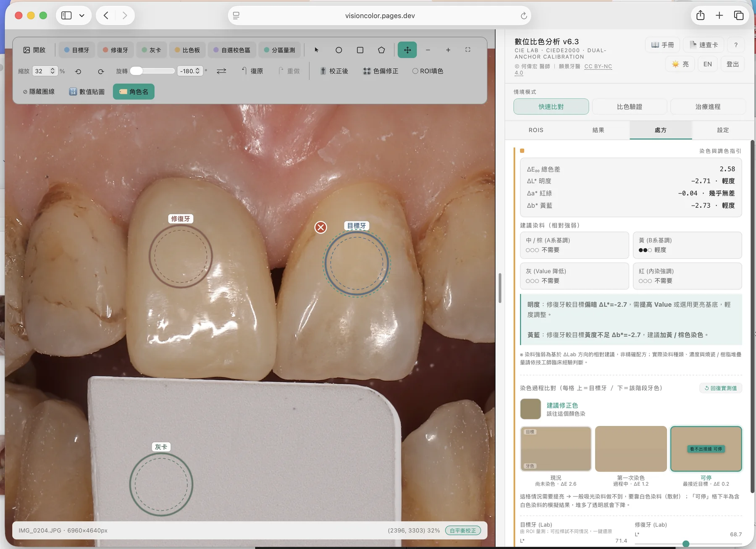Select the 可停 comparison swatch
The width and height of the screenshot is (756, 549).
[x=706, y=449]
